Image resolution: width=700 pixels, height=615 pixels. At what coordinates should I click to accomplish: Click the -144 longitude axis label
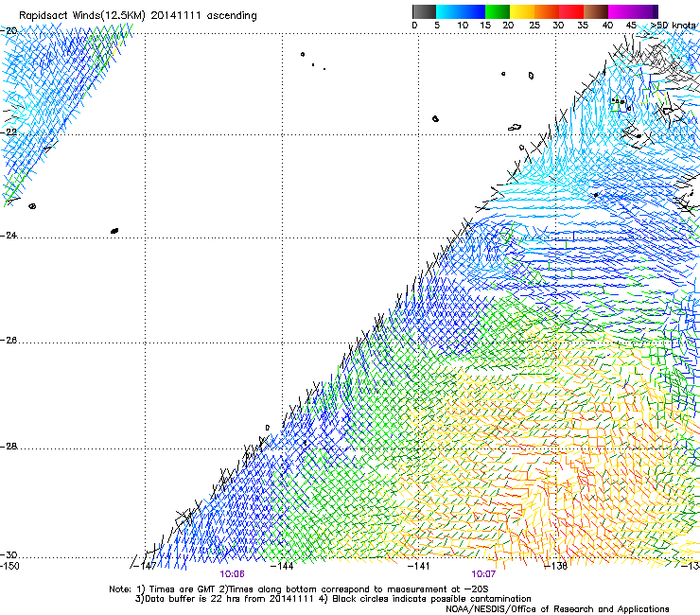pos(282,566)
